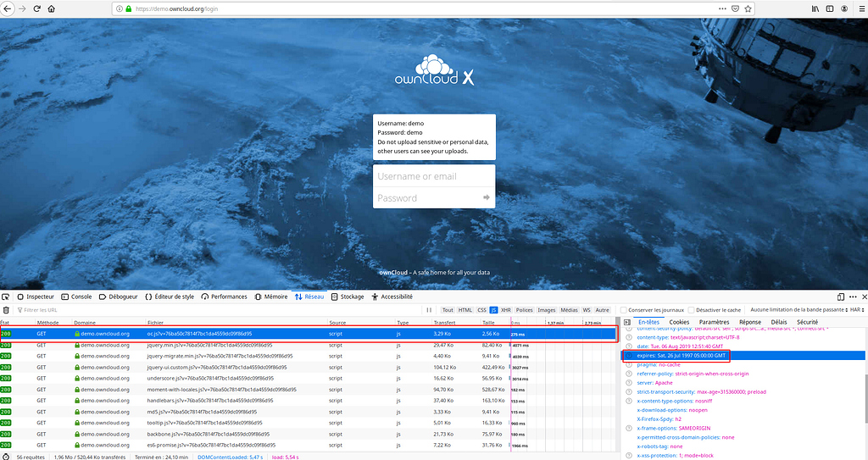This screenshot has width=868, height=460.
Task: Toggle the JS request filter
Action: [x=494, y=310]
